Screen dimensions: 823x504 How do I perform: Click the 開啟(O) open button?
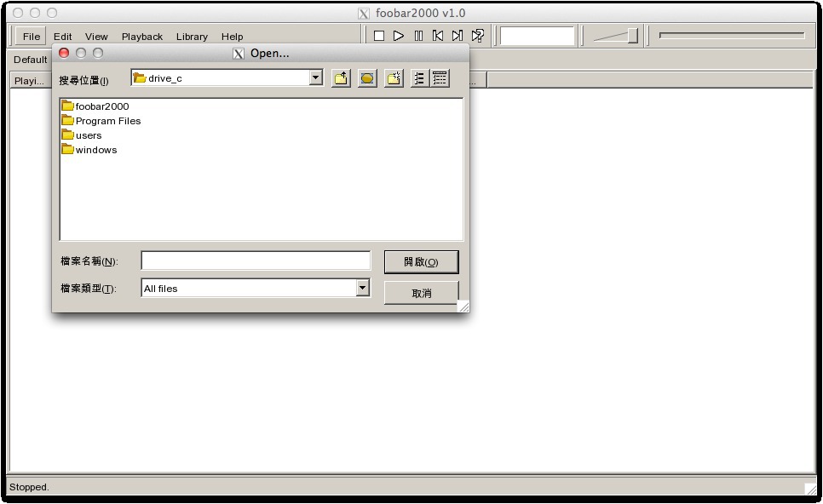coord(422,261)
